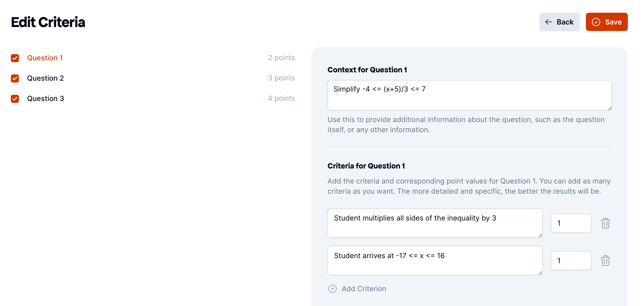
Task: Go back with the Back button
Action: pyautogui.click(x=559, y=22)
